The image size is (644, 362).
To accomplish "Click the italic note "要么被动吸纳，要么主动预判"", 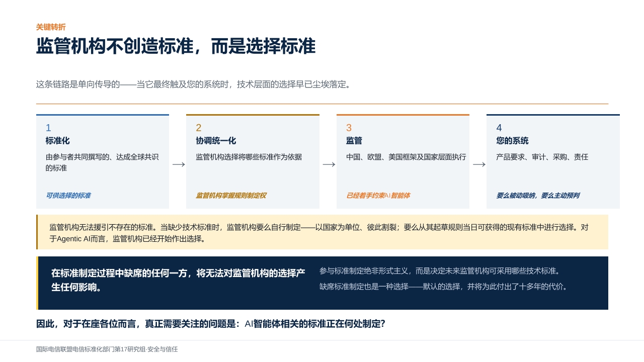I will [x=538, y=196].
